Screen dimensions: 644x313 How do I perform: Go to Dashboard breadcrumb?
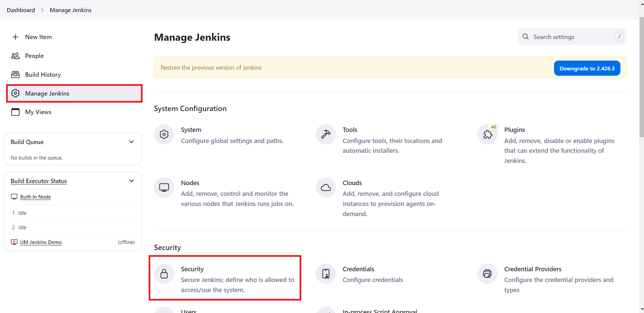point(21,10)
